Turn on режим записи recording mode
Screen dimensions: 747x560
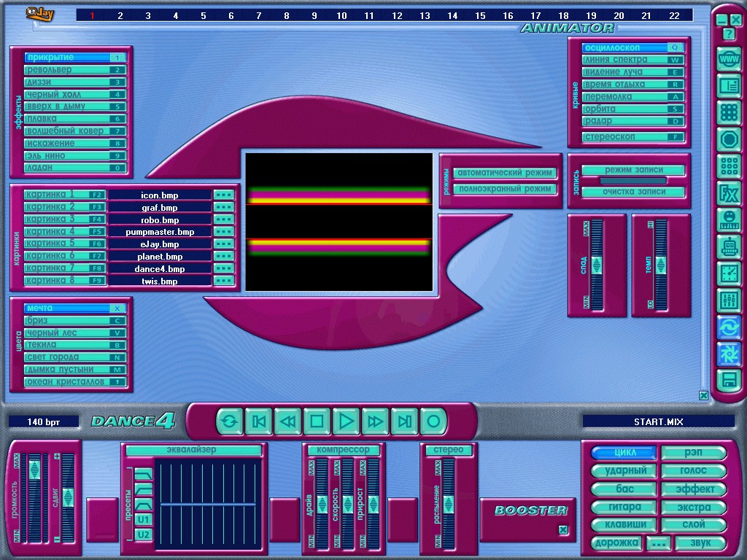coord(633,170)
